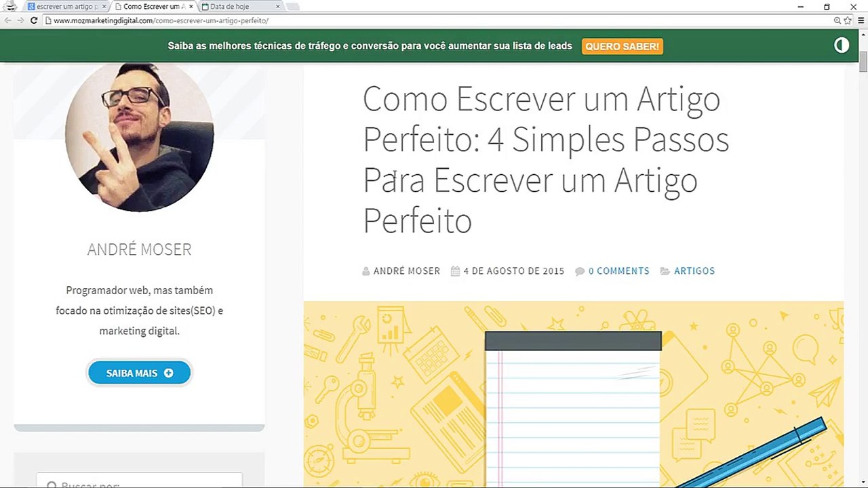Open the 0 COMMENTS link
Image resolution: width=868 pixels, height=488 pixels.
[618, 270]
